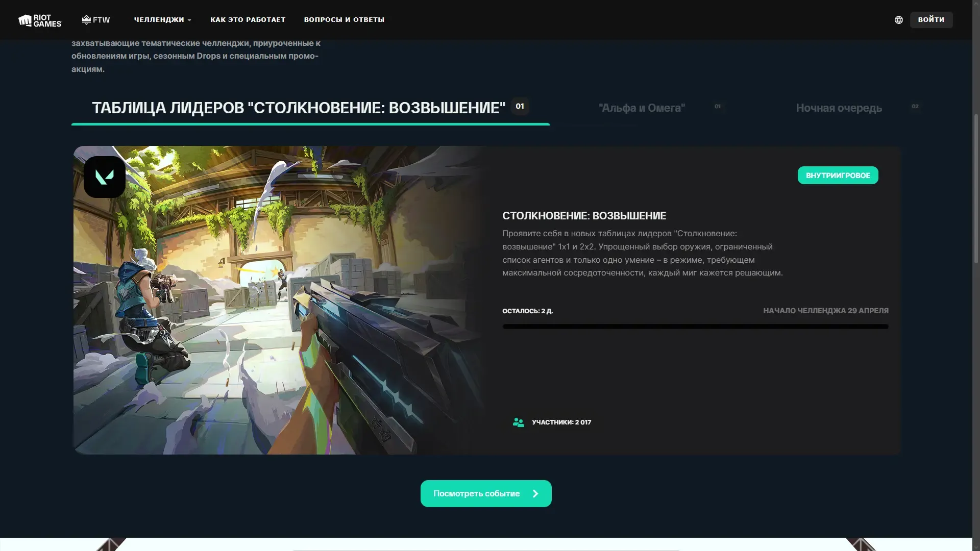Expand the ЧЕЛЛЕНДЖИ dropdown menu
Viewport: 980px width, 551px height.
point(162,20)
